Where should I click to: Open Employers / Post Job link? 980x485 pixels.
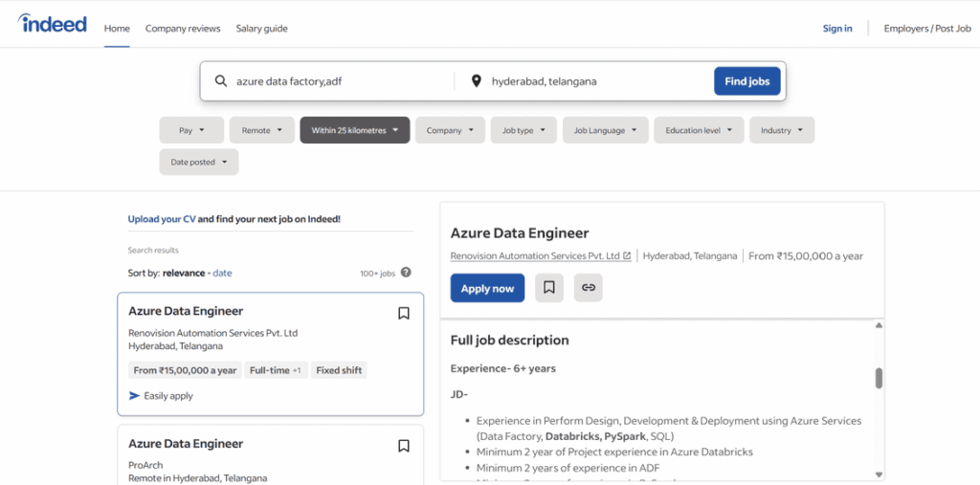[927, 29]
